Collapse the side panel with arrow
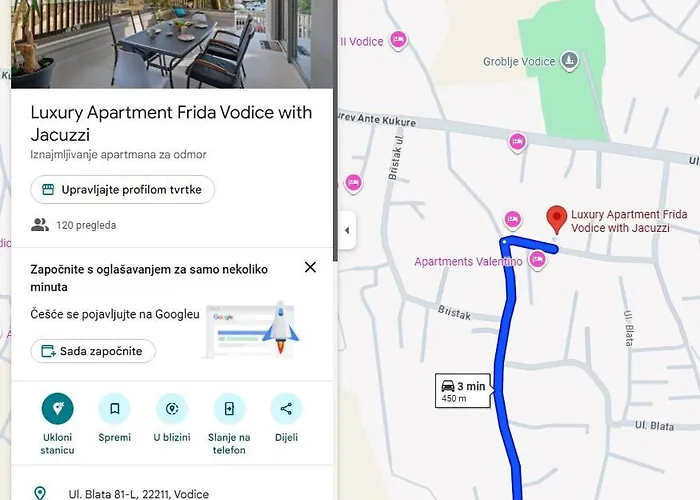The image size is (700, 500). click(x=347, y=230)
